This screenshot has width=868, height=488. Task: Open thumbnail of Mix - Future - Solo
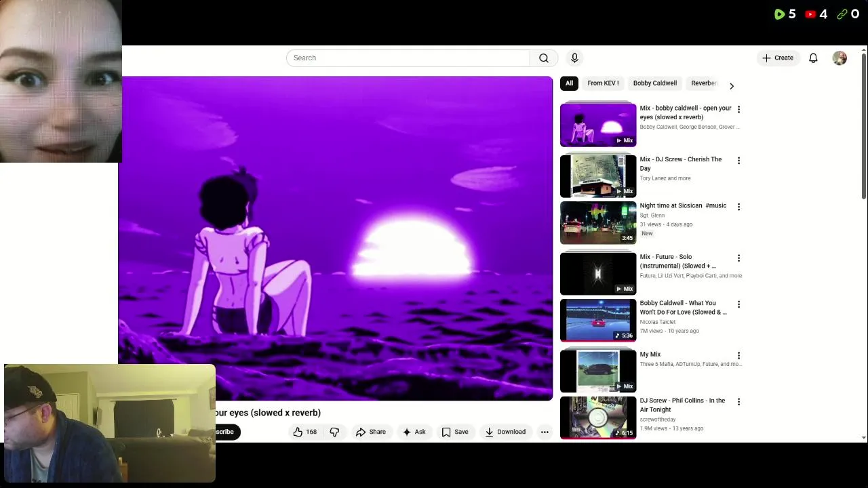[598, 274]
